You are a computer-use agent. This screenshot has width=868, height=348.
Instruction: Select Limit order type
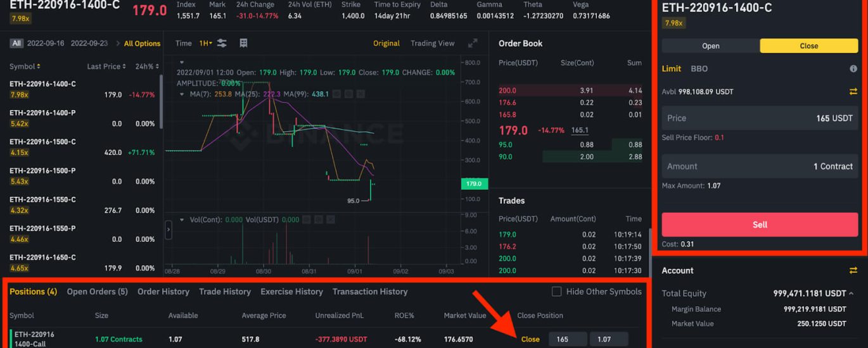pyautogui.click(x=672, y=68)
